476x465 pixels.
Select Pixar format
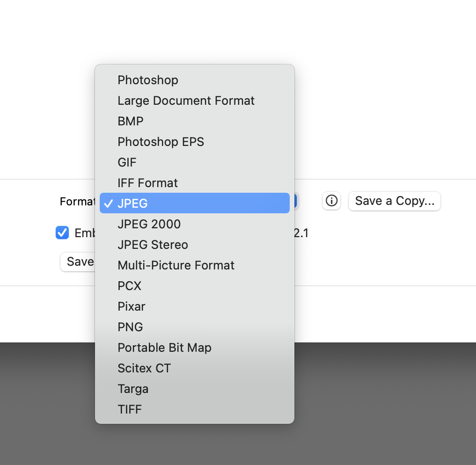(132, 306)
